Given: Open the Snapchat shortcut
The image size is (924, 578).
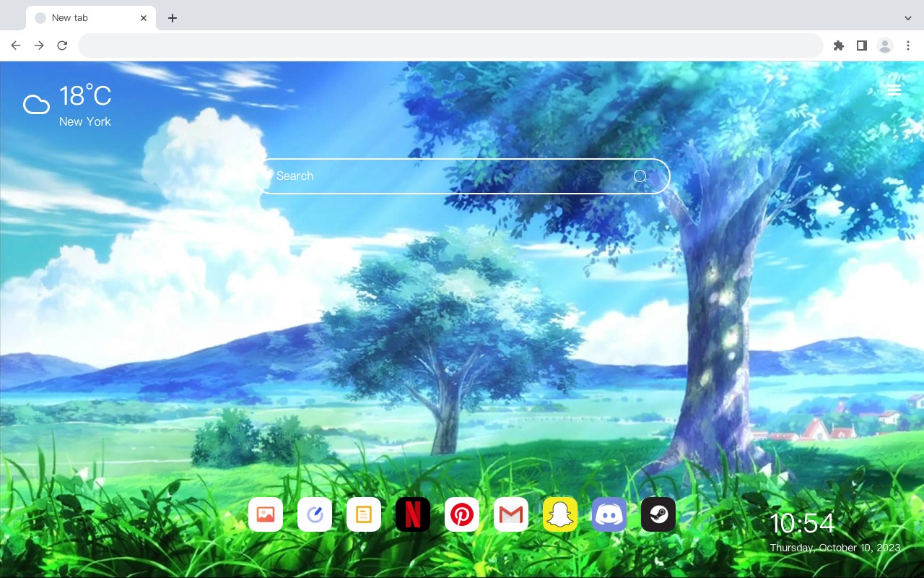Looking at the screenshot, I should (x=560, y=514).
